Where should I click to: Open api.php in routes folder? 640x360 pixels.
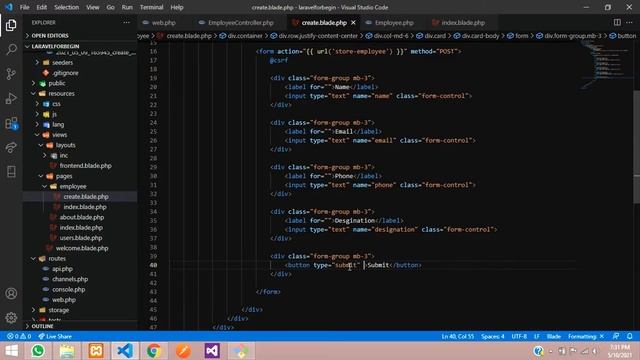[62, 269]
